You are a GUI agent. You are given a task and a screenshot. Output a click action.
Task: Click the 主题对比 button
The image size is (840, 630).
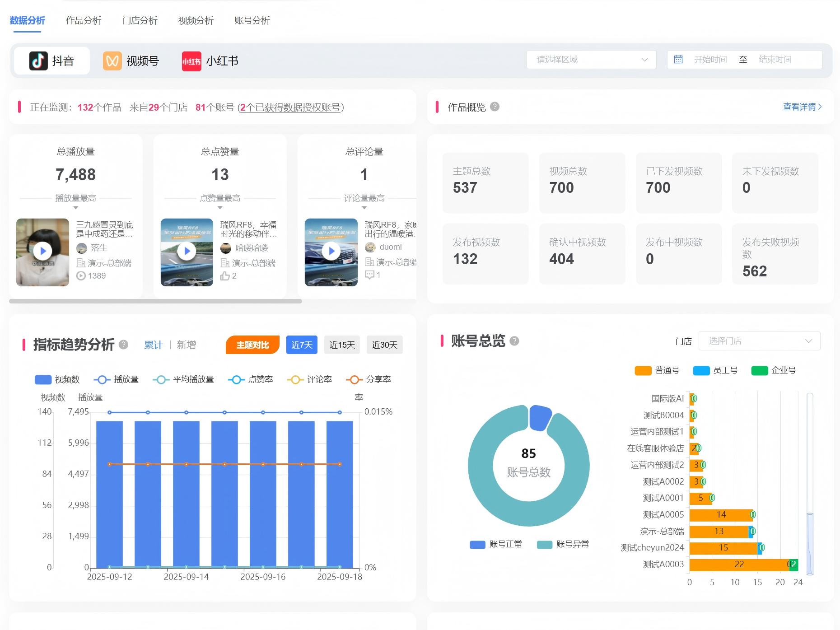point(252,345)
